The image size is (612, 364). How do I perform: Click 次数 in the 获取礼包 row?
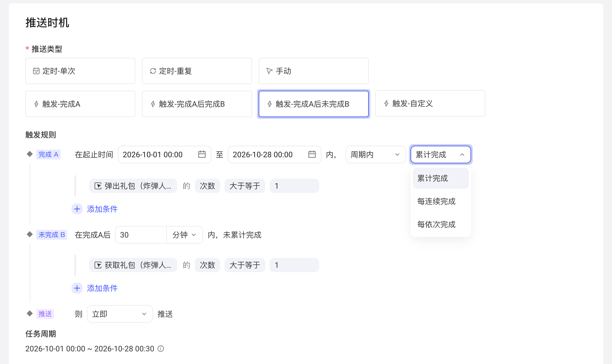click(207, 265)
